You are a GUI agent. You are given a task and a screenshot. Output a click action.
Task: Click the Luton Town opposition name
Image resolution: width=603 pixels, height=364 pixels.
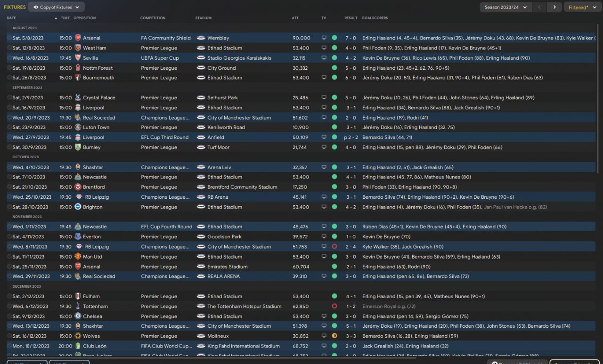coord(96,128)
